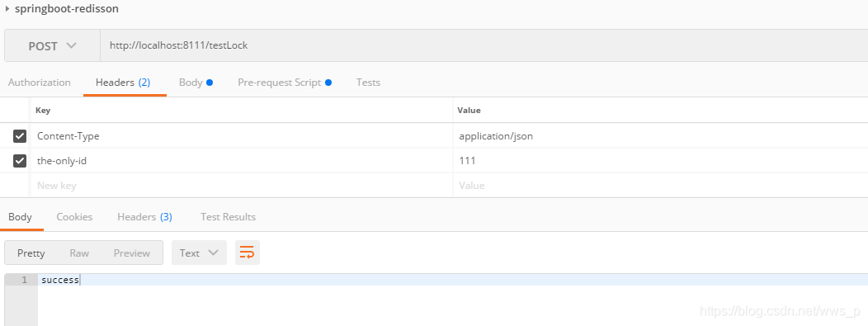Click the Key column header
This screenshot has height=326, width=868.
(x=43, y=110)
